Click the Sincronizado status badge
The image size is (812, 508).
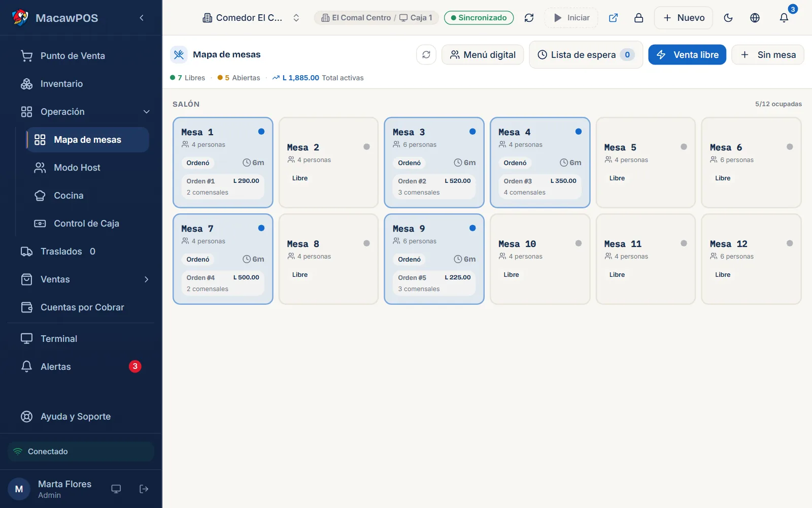pyautogui.click(x=479, y=18)
